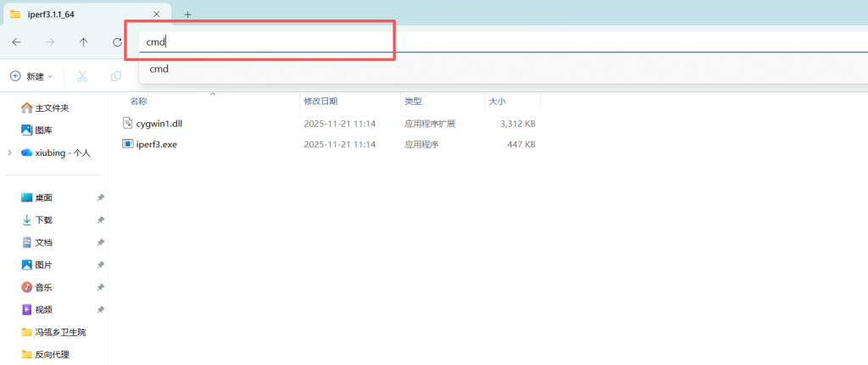868x365 pixels.
Task: Click the Copy icon in toolbar
Action: pos(116,76)
